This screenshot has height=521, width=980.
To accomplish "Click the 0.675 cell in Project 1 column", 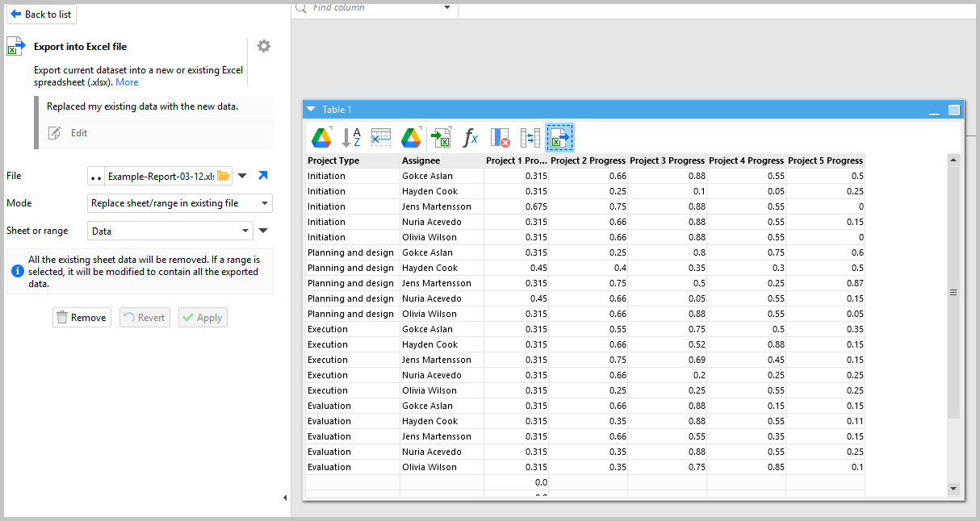I will click(x=517, y=206).
